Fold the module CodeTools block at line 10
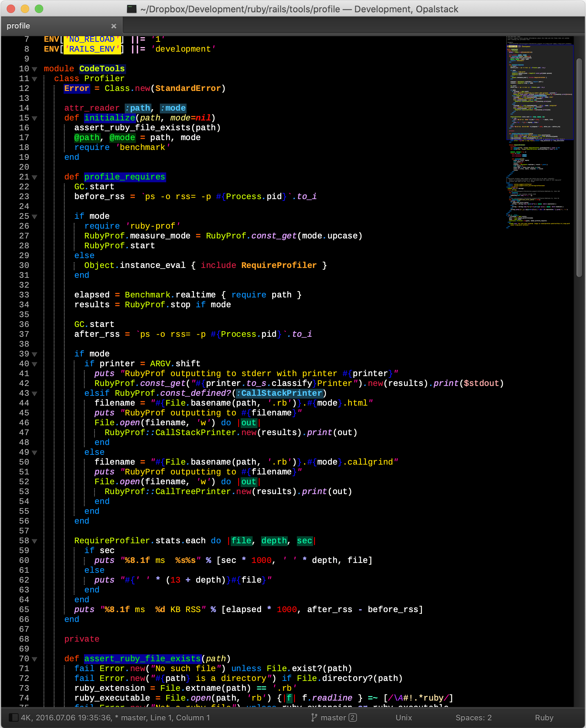 (34, 69)
